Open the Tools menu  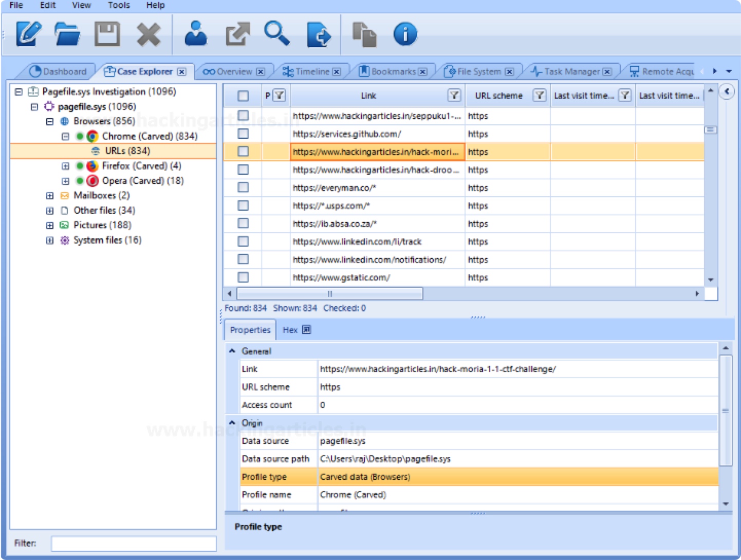coord(119,5)
